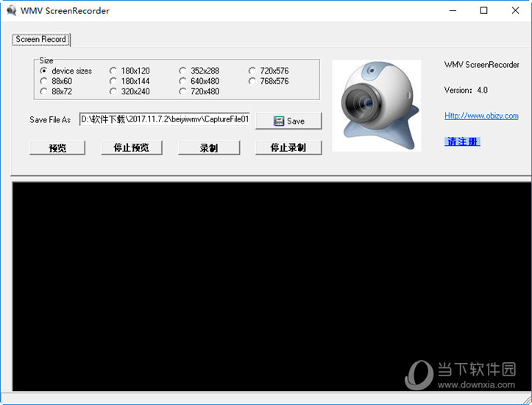Select 720x576 capture size
The height and width of the screenshot is (405, 532).
click(252, 71)
